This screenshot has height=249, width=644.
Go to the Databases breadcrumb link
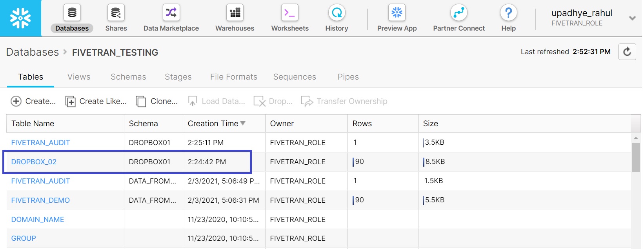[x=33, y=52]
